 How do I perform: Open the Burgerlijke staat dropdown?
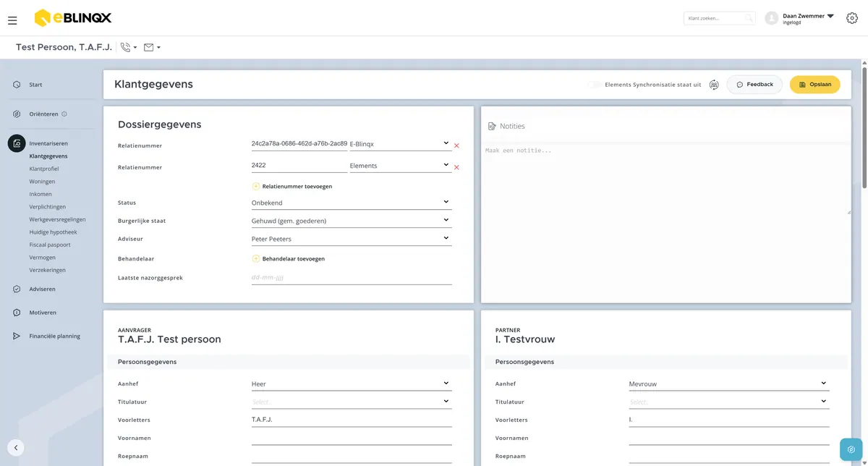[x=352, y=221]
